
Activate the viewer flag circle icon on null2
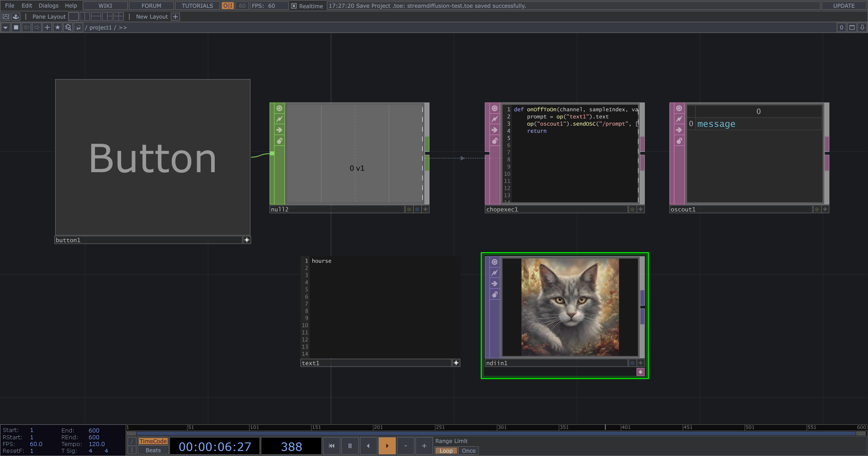(x=279, y=108)
